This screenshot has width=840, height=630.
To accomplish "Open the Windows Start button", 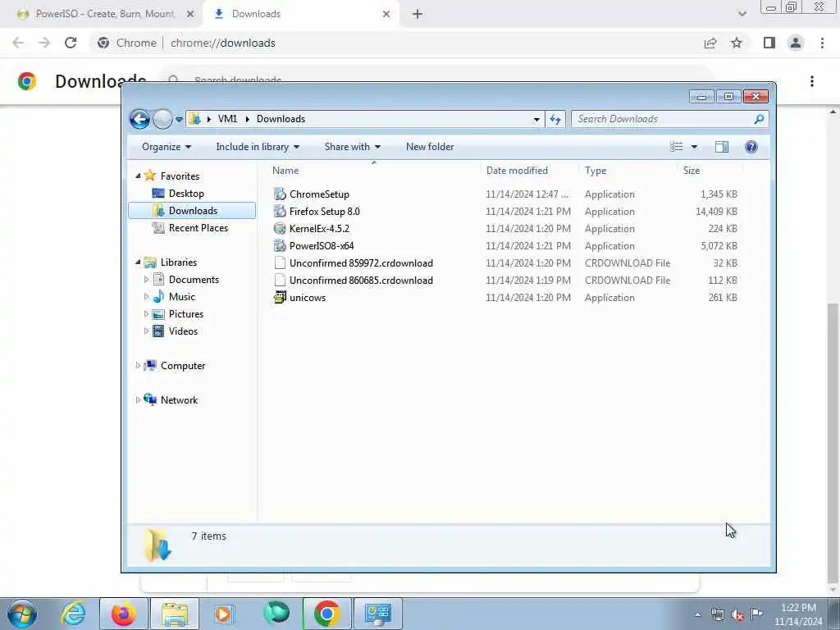I will (22, 614).
